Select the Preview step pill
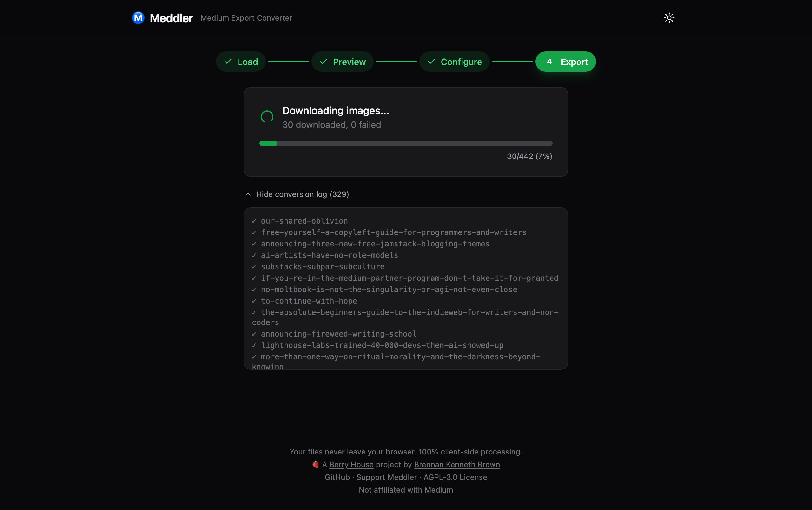This screenshot has height=510, width=812. click(342, 62)
